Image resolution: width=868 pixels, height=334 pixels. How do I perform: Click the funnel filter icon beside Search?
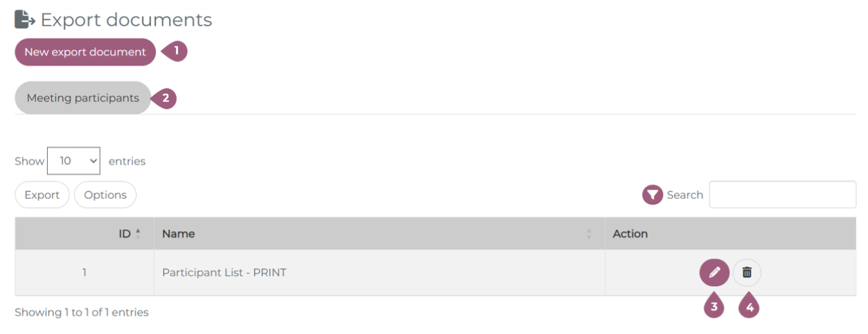(x=652, y=195)
